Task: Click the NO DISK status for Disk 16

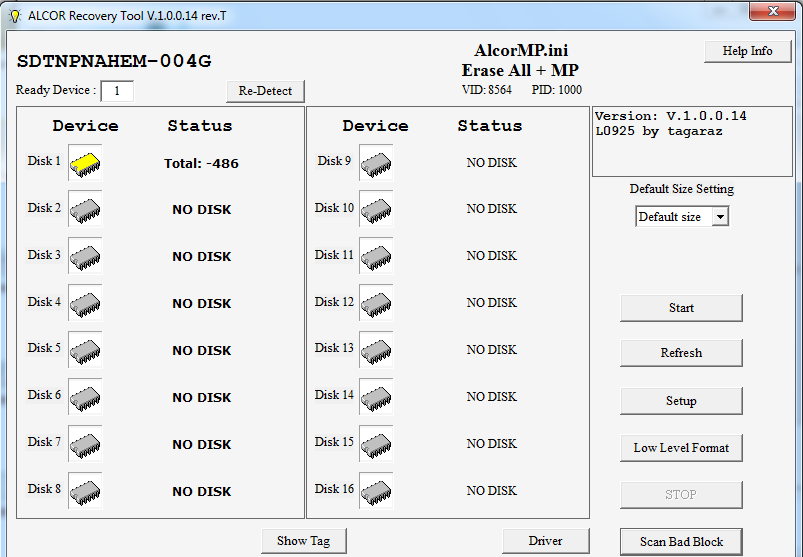Action: pyautogui.click(x=492, y=491)
